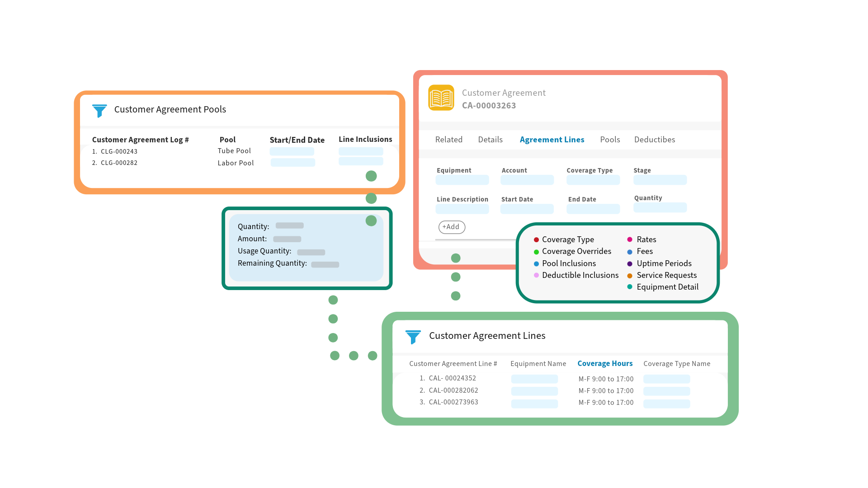Go to the Deductibes tab
The width and height of the screenshot is (868, 488).
(x=655, y=140)
